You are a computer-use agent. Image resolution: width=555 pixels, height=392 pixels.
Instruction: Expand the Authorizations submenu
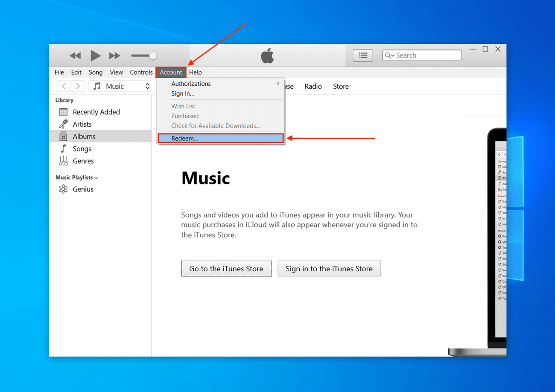pyautogui.click(x=220, y=84)
